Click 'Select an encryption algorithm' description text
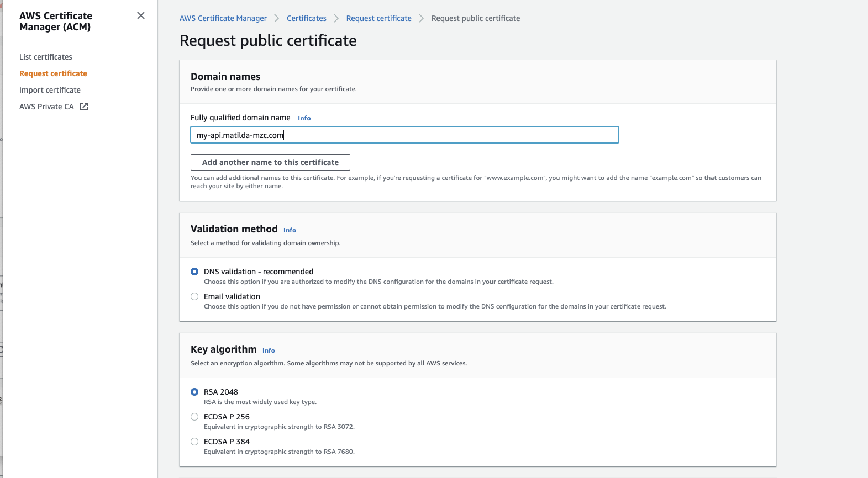868x478 pixels. (x=329, y=363)
